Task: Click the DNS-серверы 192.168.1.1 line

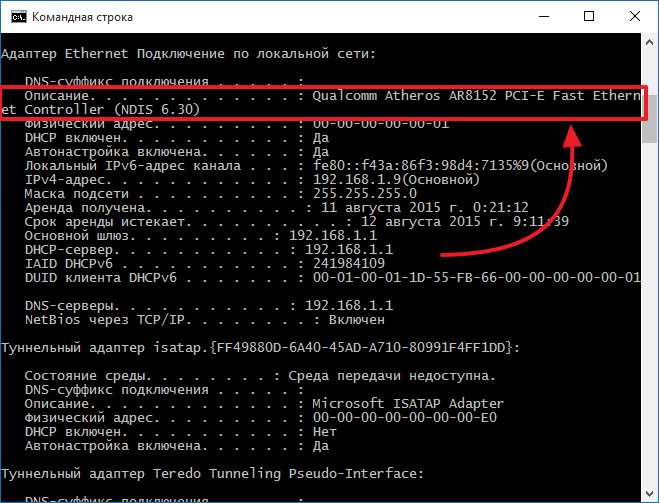Action: 209,305
